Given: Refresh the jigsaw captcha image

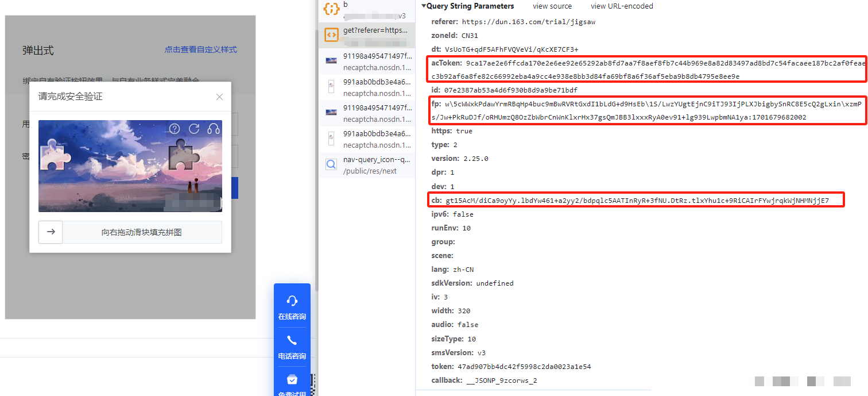Looking at the screenshot, I should click(194, 129).
